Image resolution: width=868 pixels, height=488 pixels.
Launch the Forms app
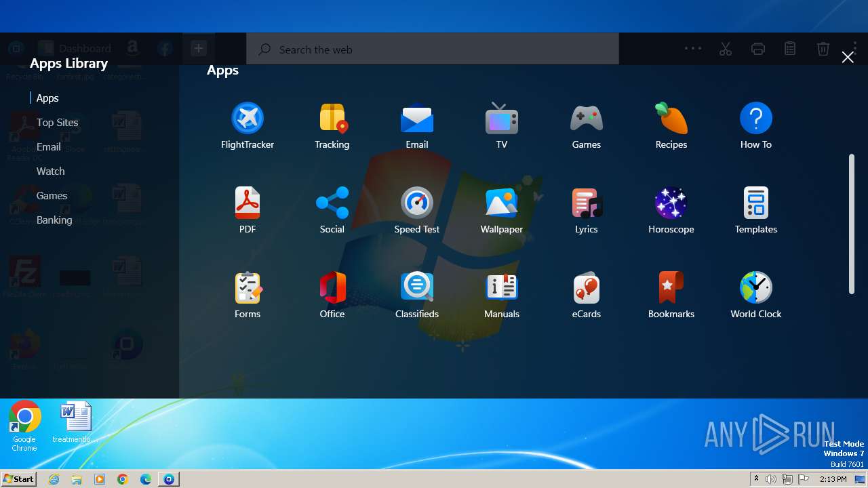[248, 296]
